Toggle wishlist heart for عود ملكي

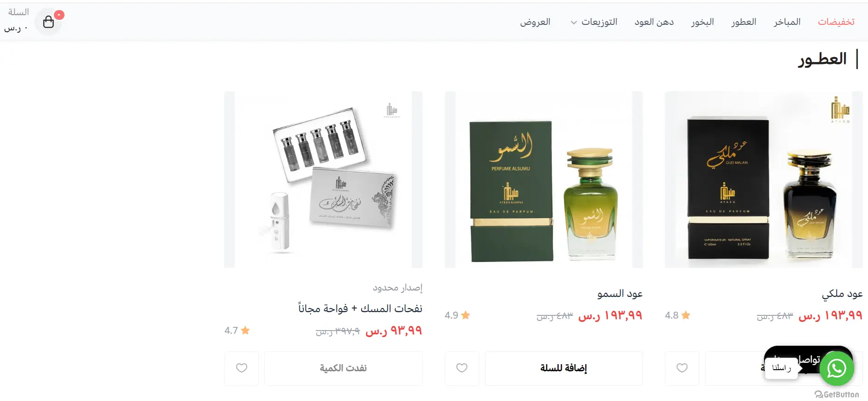(x=682, y=368)
